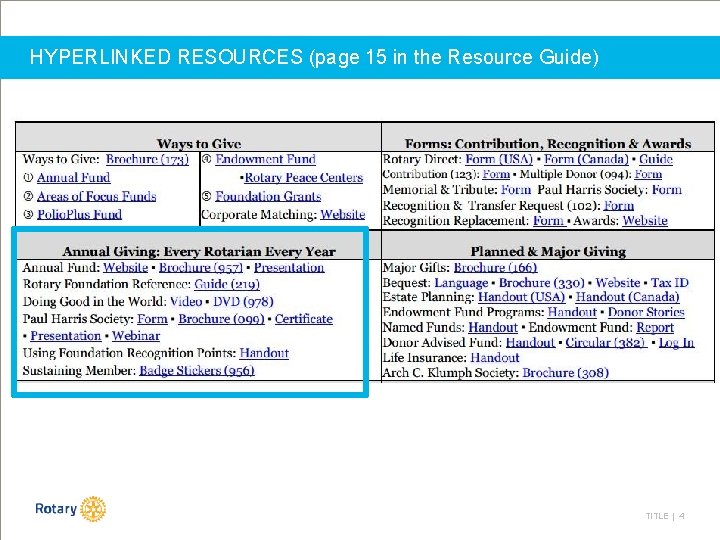Open the Rotary Peace Centers link
Screen dimensions: 720x540
click(304, 178)
